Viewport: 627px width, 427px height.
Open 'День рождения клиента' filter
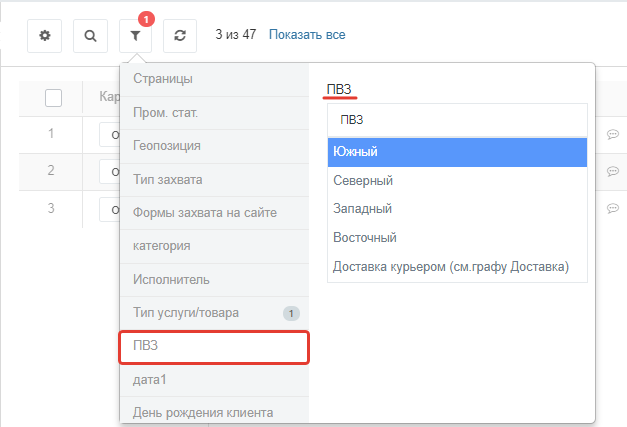click(214, 412)
